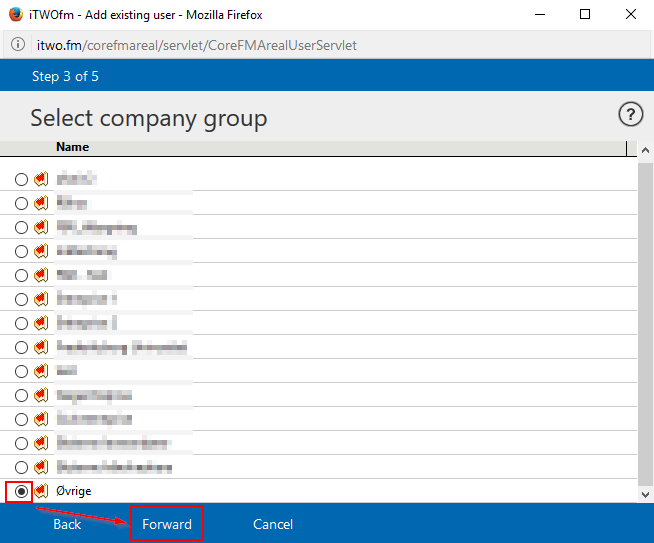This screenshot has height=543, width=654.
Task: Open help via the question mark icon
Action: click(x=630, y=115)
